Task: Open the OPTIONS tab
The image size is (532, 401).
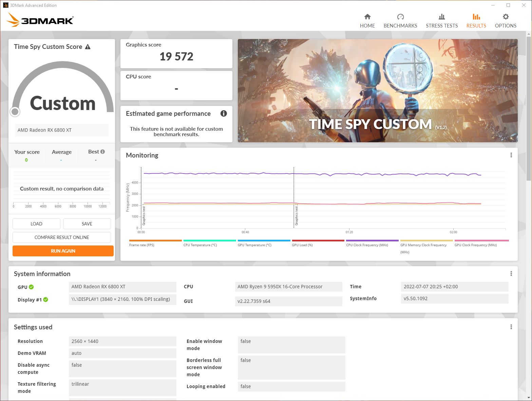Action: [506, 21]
